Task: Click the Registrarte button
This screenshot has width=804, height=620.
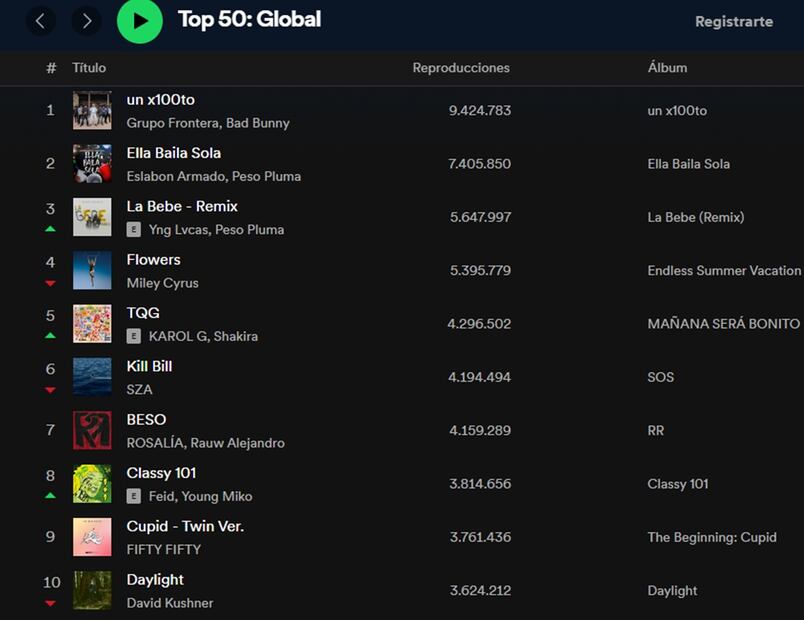Action: point(734,21)
